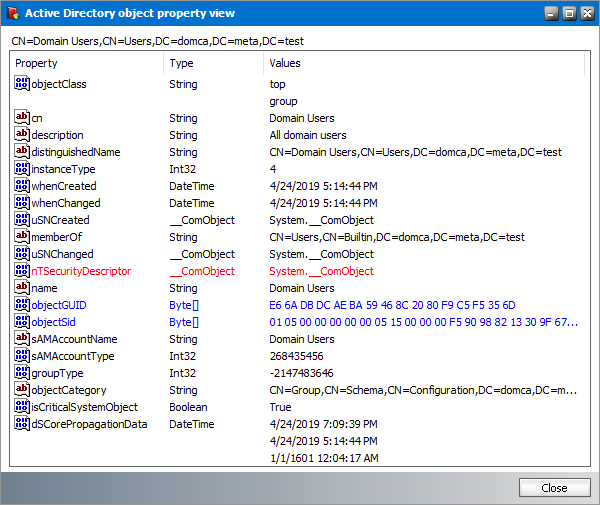Click the ab icon beside distinguishedName

coord(22,152)
